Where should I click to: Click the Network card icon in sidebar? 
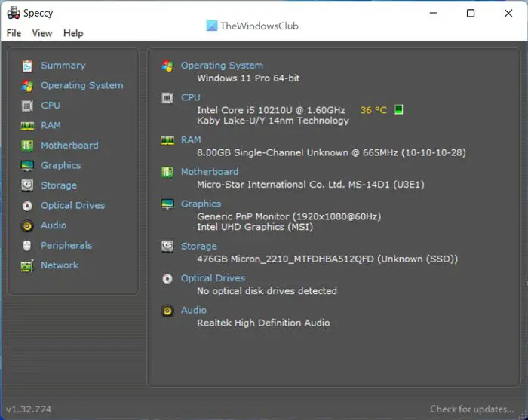(27, 266)
